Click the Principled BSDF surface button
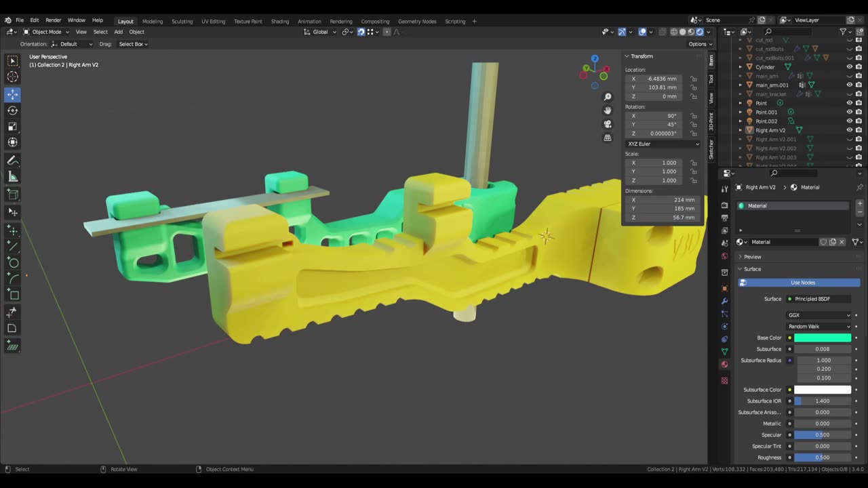This screenshot has height=488, width=868. 819,299
